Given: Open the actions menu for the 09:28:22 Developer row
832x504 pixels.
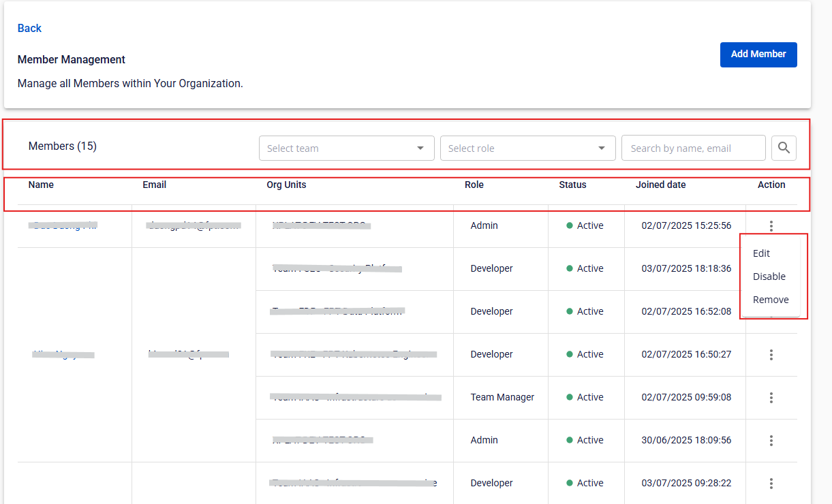Looking at the screenshot, I should tap(771, 484).
